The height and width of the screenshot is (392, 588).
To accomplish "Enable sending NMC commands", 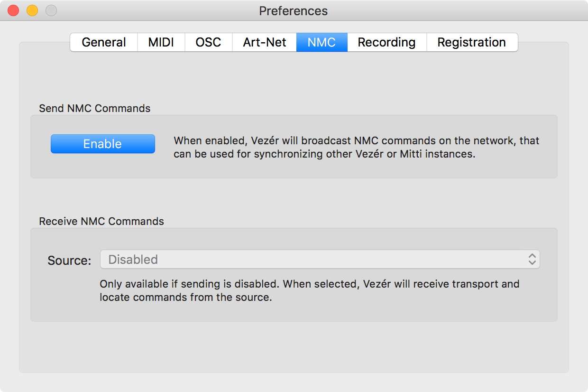I will click(103, 144).
